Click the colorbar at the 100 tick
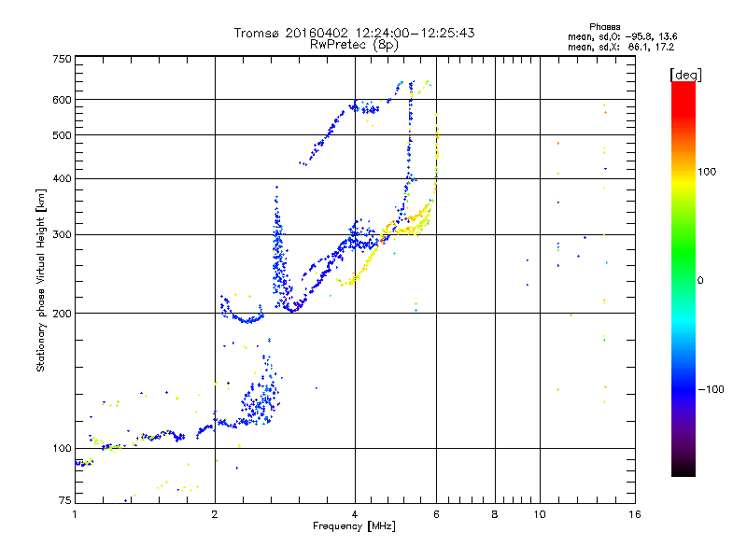The image size is (747, 560). pyautogui.click(x=684, y=172)
